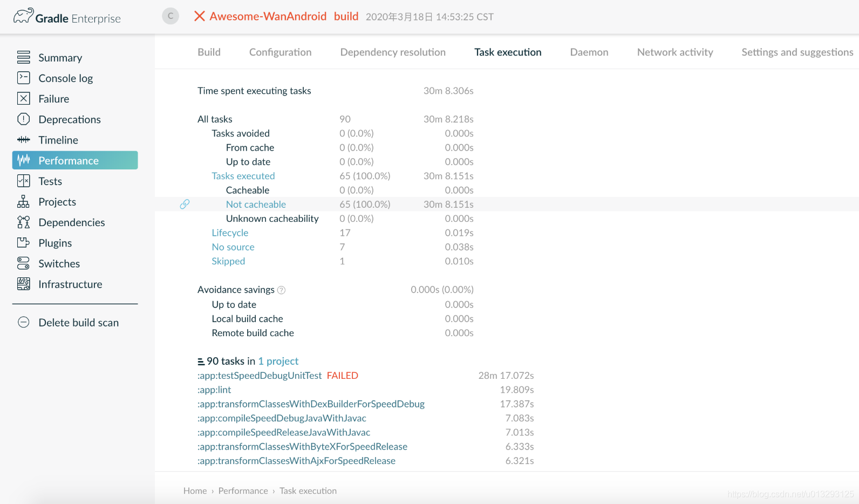Click the Awesome-WanAndroid project title
This screenshot has width=859, height=504.
[x=268, y=16]
